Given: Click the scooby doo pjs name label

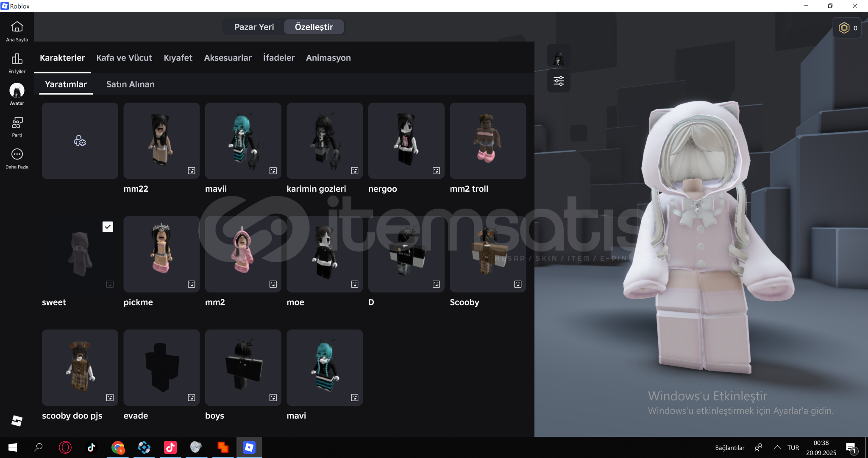Looking at the screenshot, I should [x=72, y=416].
